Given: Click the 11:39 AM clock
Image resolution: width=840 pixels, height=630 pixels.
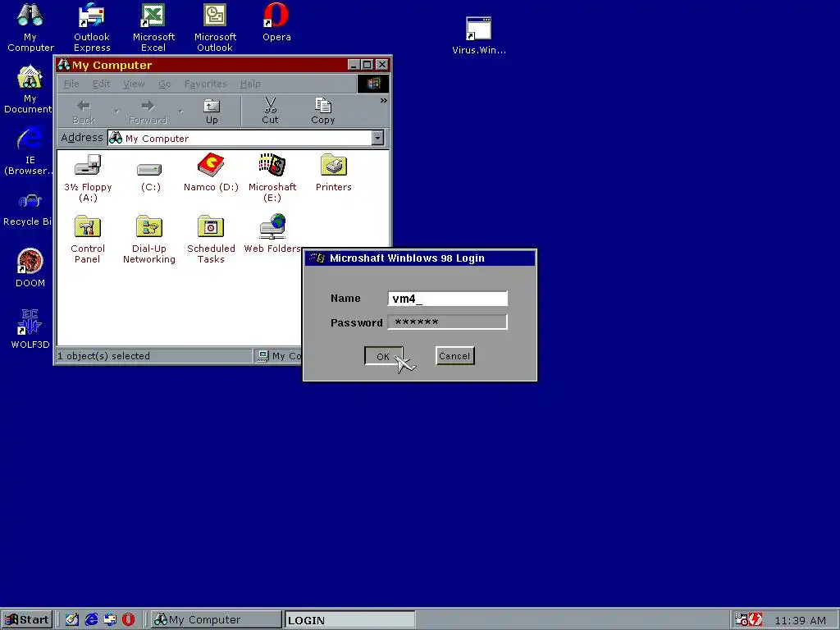Looking at the screenshot, I should click(801, 620).
